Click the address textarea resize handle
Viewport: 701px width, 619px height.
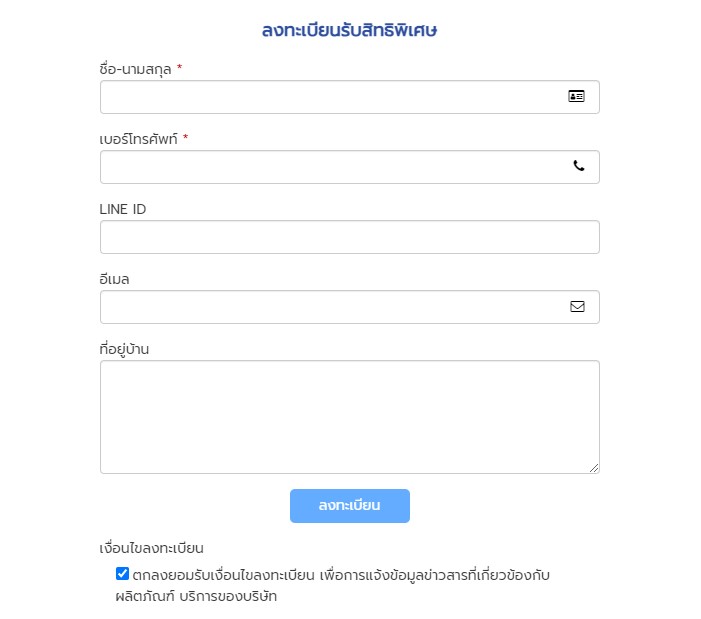594,468
